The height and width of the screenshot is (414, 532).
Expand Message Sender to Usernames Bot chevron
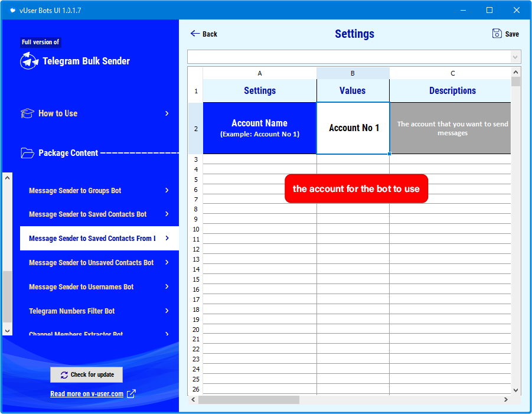(x=167, y=287)
